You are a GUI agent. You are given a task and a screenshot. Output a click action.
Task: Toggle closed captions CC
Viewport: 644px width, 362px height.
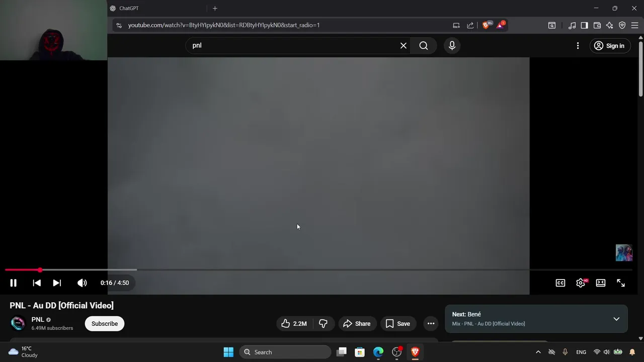(x=560, y=283)
